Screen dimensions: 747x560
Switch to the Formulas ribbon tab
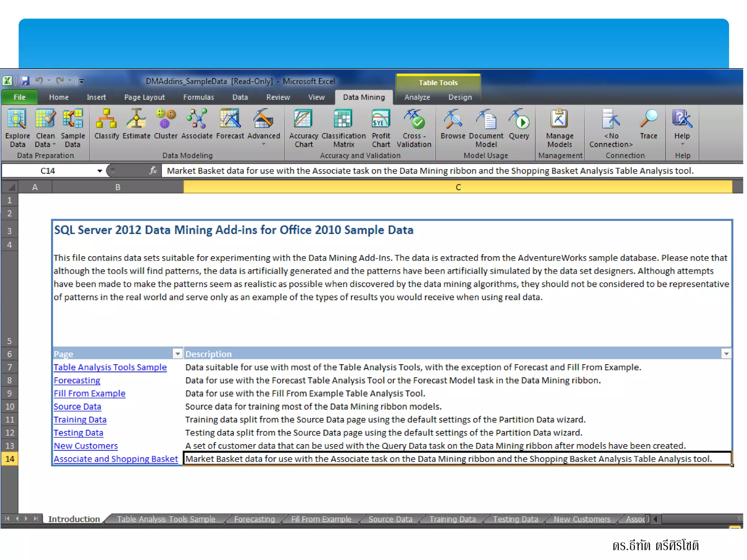(198, 97)
